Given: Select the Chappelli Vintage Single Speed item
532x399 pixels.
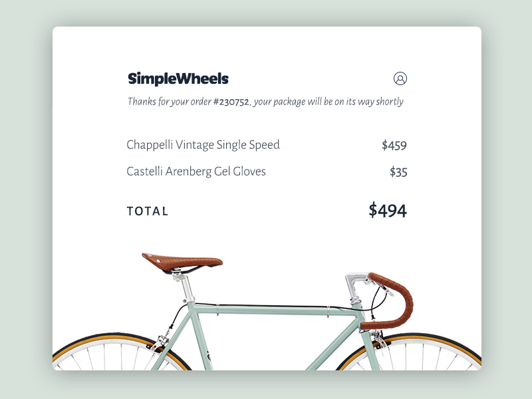Looking at the screenshot, I should click(203, 145).
